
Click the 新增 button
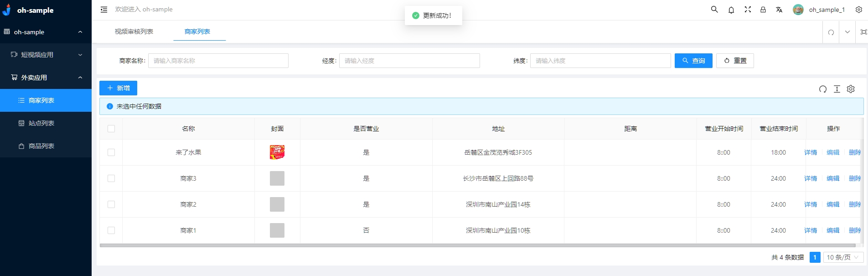point(118,88)
